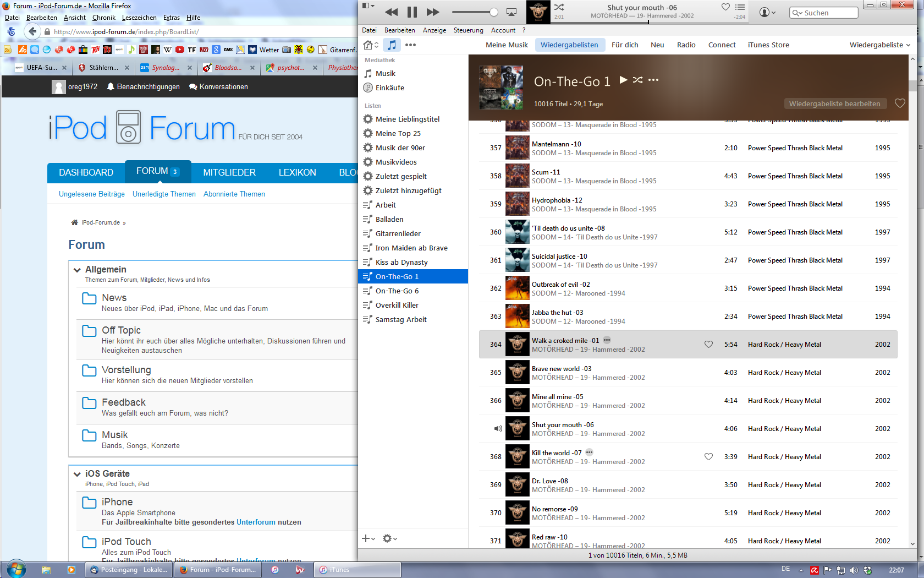Open the add playlist plus dropdown
This screenshot has height=578, width=924.
point(369,538)
